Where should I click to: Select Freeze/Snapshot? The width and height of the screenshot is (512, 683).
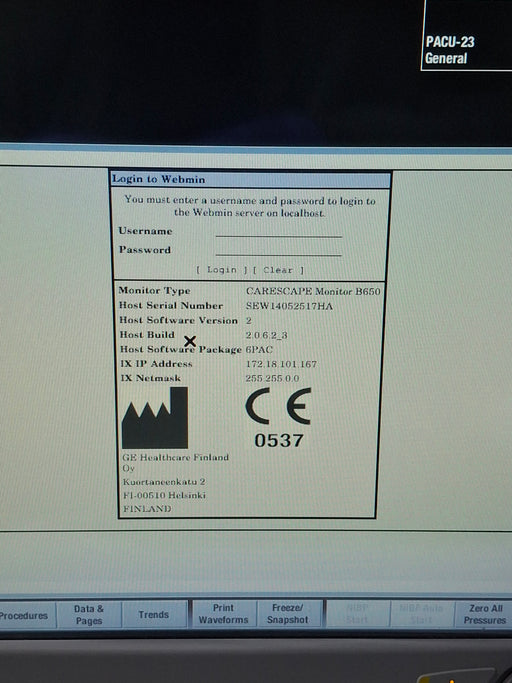point(288,614)
